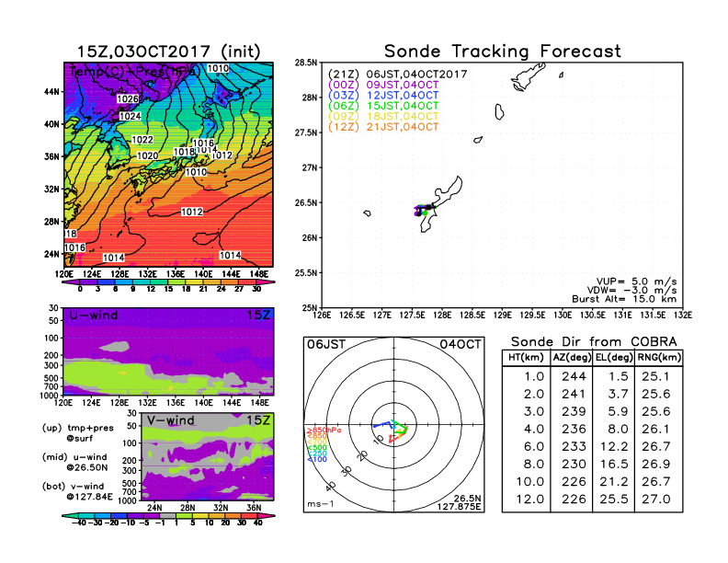Click the '127.875E' coordinate on the hodograph
728x563 pixels.
point(459,507)
